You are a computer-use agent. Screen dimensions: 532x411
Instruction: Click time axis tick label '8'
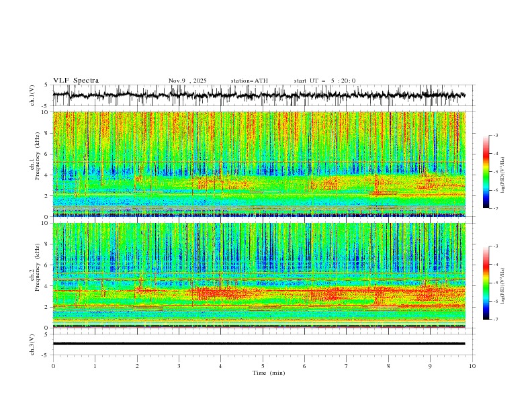click(x=388, y=366)
